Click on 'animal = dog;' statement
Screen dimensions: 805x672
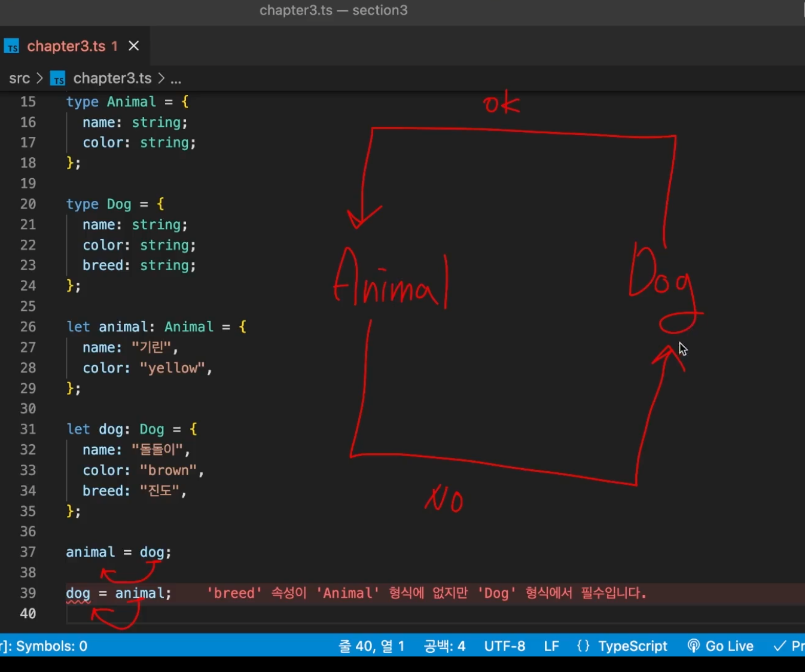(118, 552)
